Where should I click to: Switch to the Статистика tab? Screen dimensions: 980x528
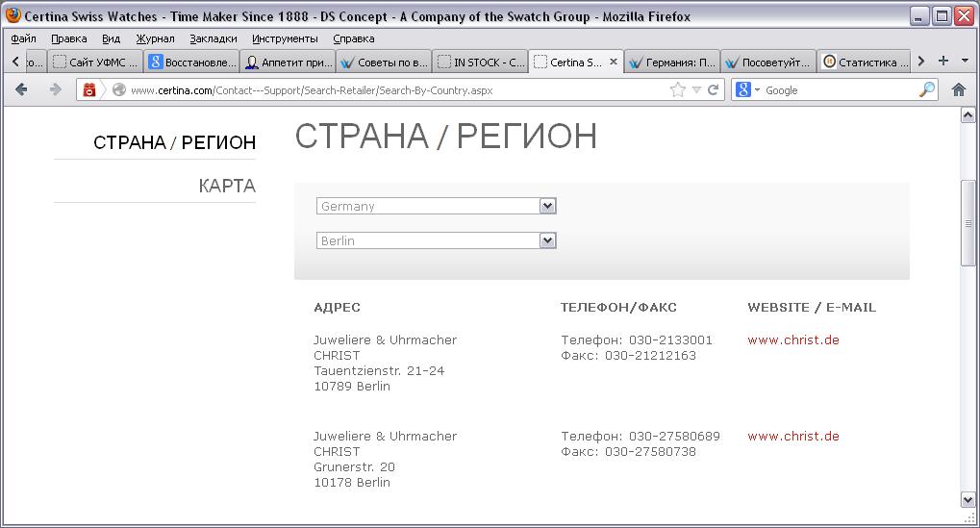point(866,62)
